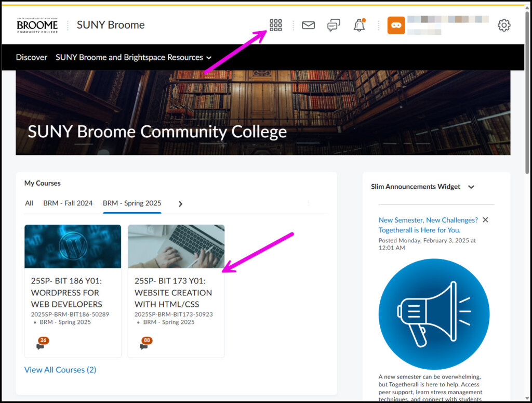Open the subscription alerts chat bubble icon
The width and height of the screenshot is (532, 403).
pyautogui.click(x=334, y=25)
